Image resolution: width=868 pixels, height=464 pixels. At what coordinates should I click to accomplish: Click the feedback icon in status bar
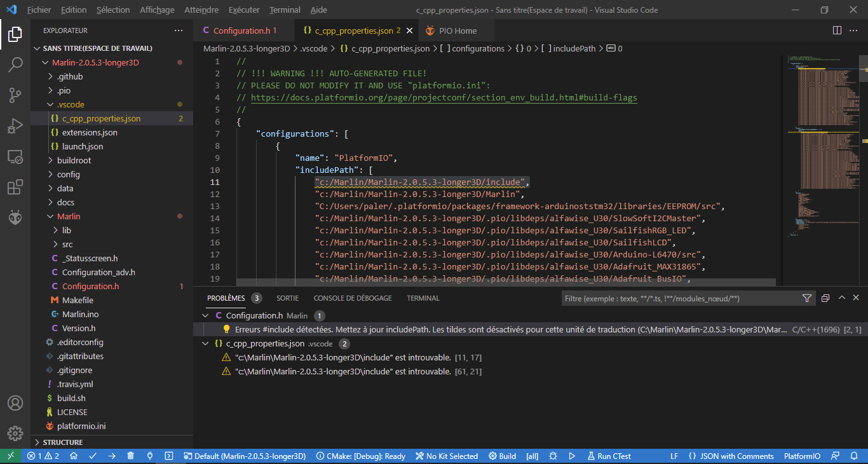[836, 456]
